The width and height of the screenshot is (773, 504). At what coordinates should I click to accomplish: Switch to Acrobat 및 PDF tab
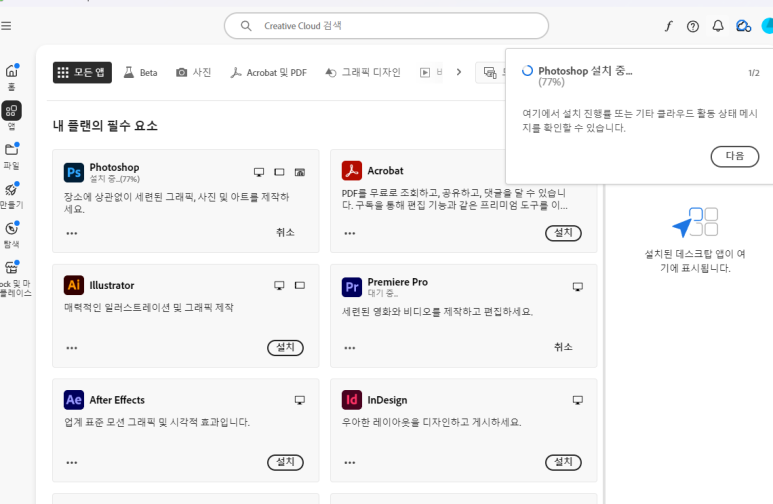(x=269, y=72)
